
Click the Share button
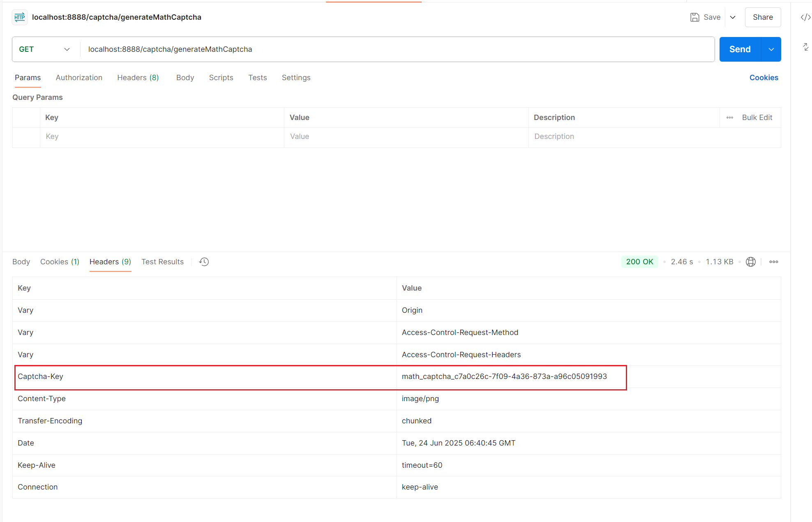[763, 17]
